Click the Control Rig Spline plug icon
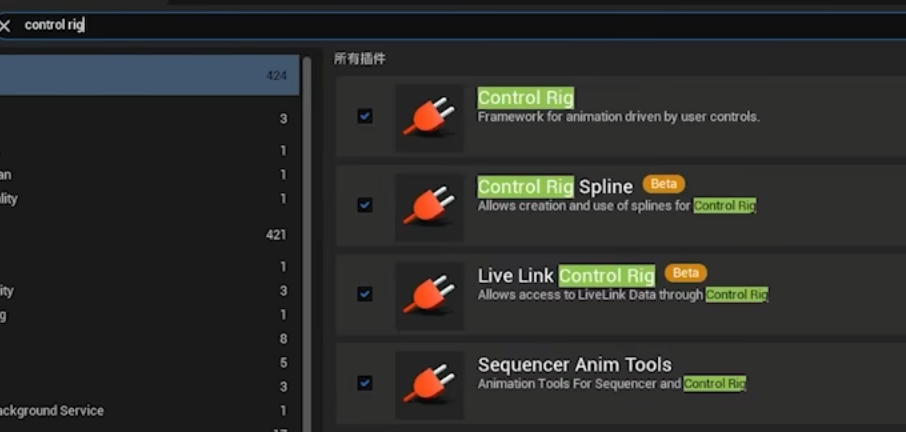 pyautogui.click(x=429, y=207)
